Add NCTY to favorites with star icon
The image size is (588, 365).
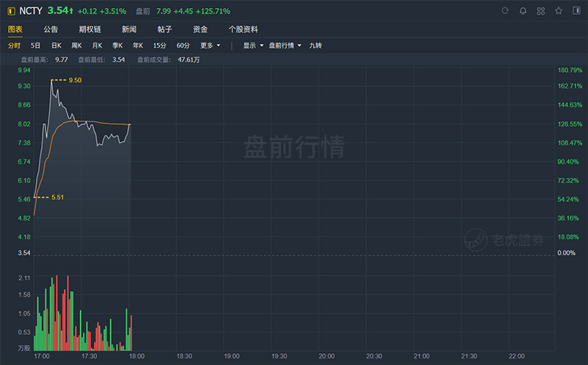[559, 11]
